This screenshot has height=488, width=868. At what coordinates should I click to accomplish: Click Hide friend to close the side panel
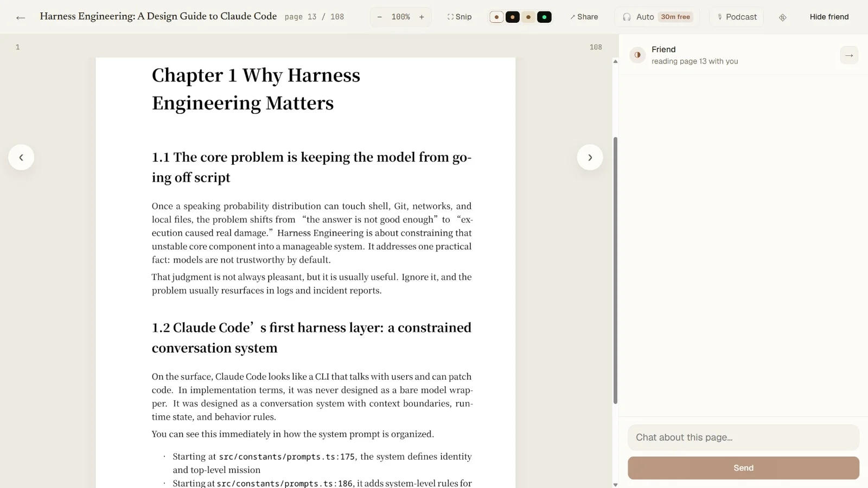(x=829, y=17)
